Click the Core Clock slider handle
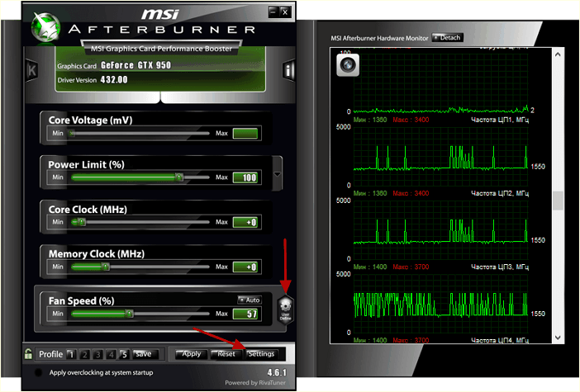 [x=82, y=222]
